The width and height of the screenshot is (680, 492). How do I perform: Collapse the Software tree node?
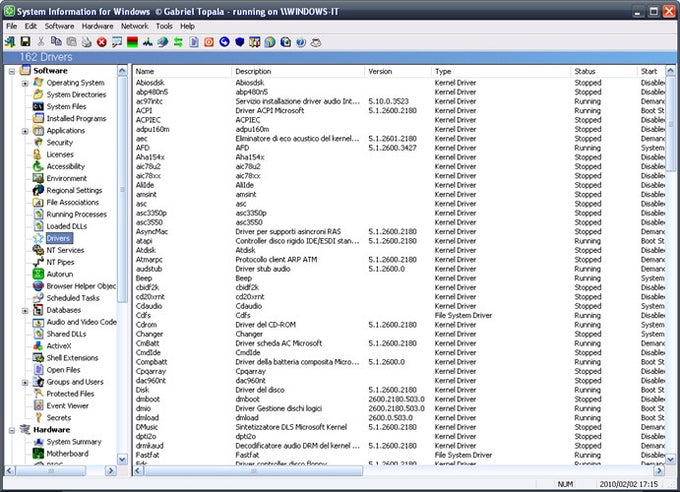pyautogui.click(x=12, y=71)
